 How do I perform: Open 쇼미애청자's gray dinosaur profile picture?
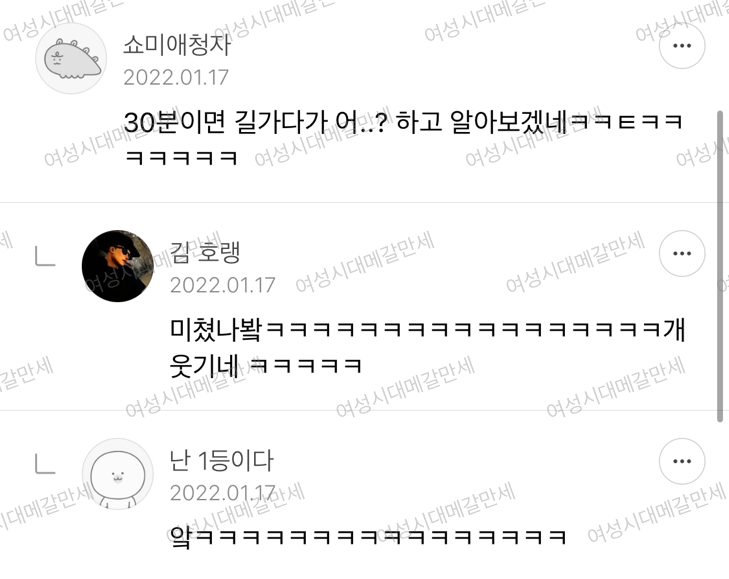pyautogui.click(x=71, y=58)
